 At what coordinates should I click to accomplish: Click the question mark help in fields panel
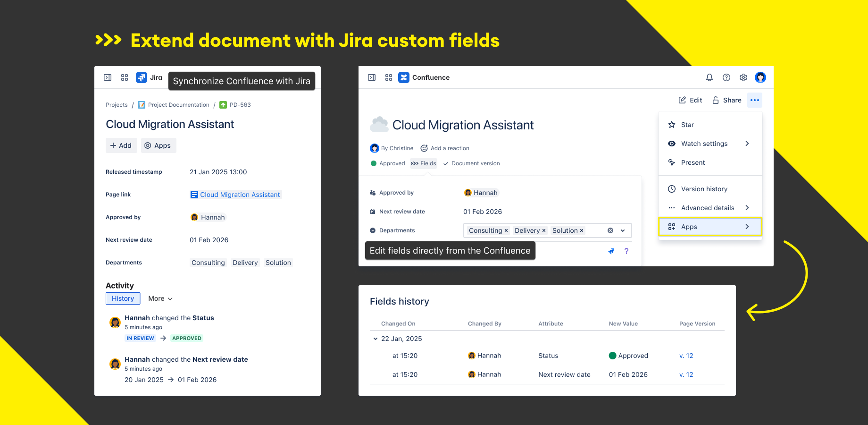[626, 251]
